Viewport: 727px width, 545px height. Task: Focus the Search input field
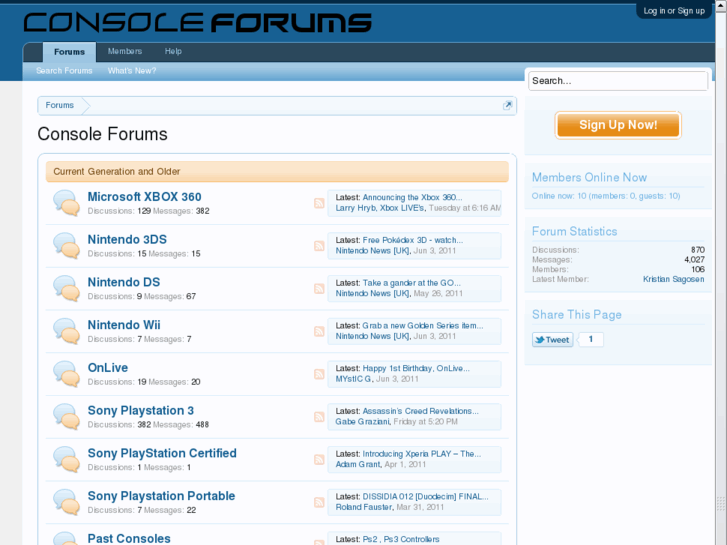pos(618,81)
